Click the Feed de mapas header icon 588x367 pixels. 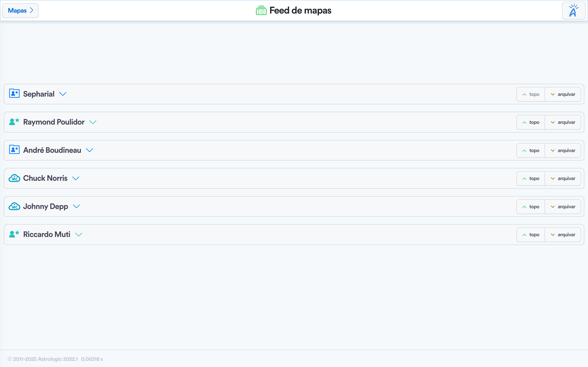(x=261, y=11)
